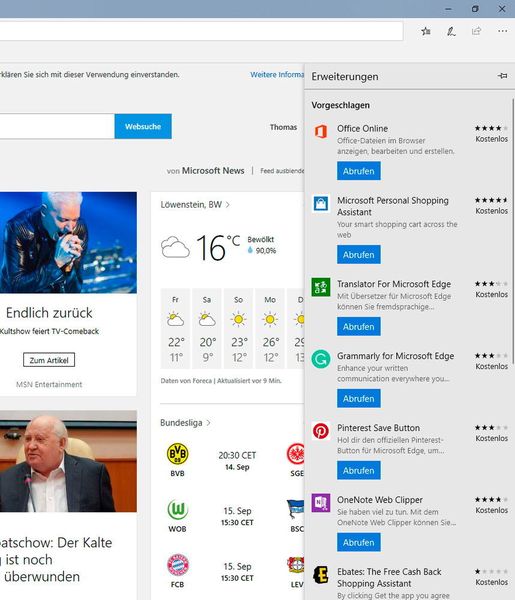The width and height of the screenshot is (515, 600).
Task: Click the BVB club logo
Action: tap(178, 454)
